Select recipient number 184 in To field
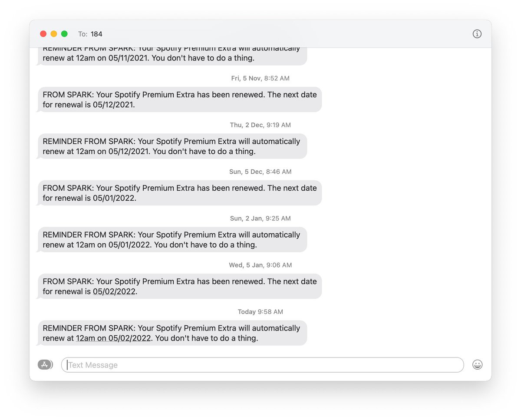 (96, 34)
